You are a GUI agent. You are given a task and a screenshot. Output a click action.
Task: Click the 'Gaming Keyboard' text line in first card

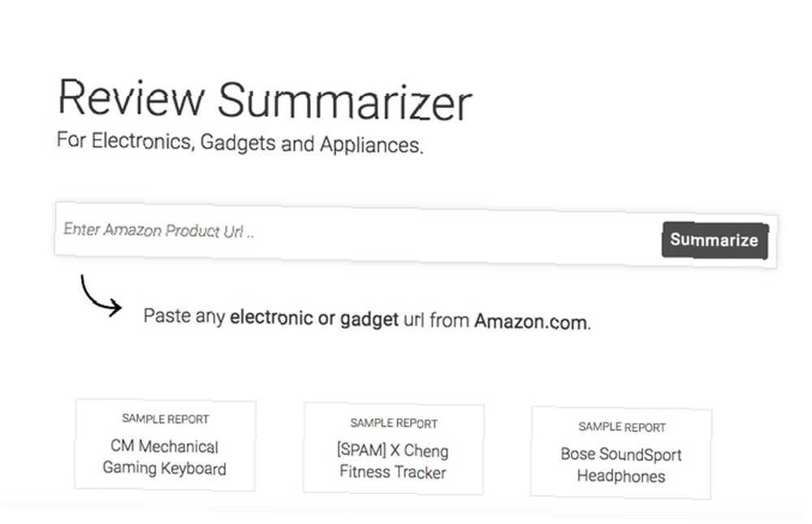(x=164, y=468)
